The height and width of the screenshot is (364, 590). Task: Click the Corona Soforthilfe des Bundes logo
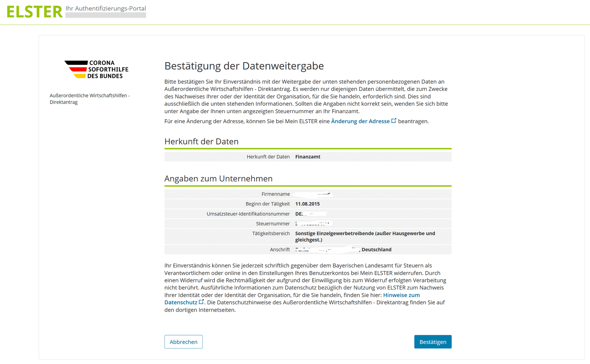click(97, 69)
